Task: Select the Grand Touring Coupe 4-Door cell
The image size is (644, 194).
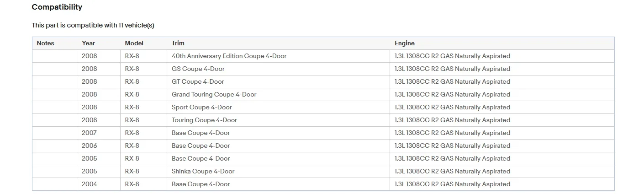Action: point(214,94)
